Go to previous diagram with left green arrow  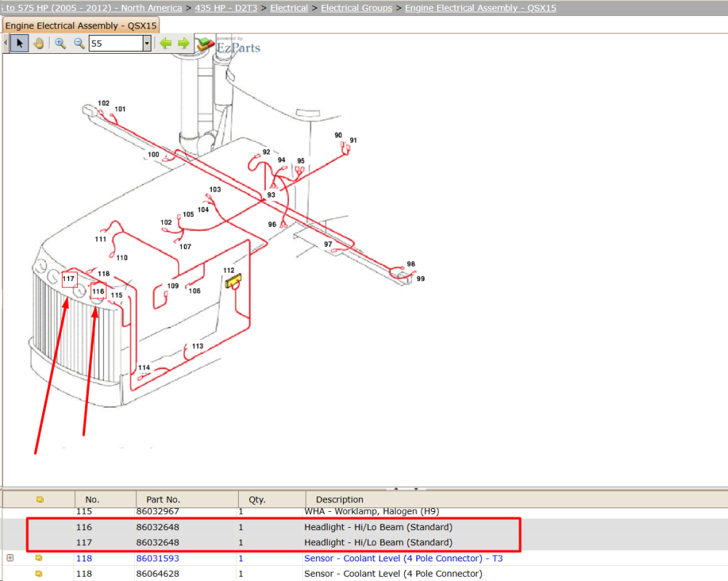point(165,43)
